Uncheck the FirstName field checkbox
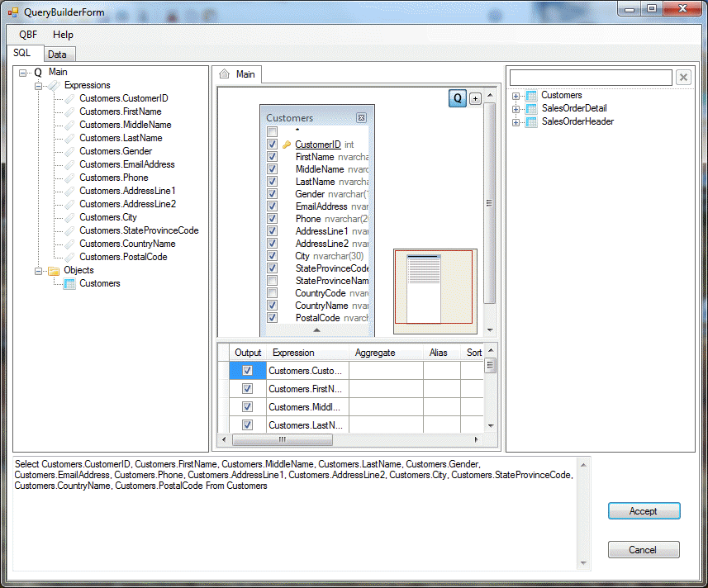 (272, 157)
